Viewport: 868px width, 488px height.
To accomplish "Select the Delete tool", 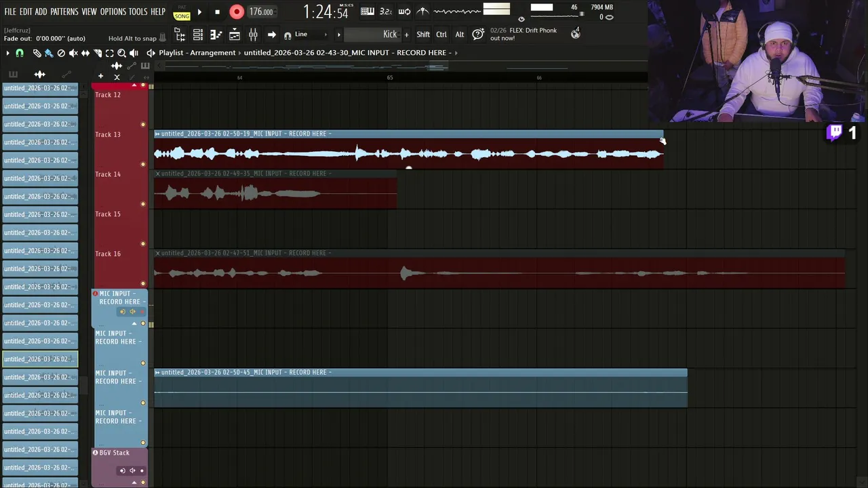I will [x=61, y=53].
